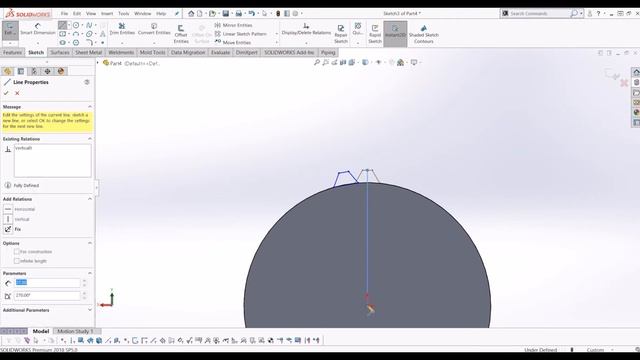Click the line angle input field
Screen dimensions: 640x360
pos(47,295)
